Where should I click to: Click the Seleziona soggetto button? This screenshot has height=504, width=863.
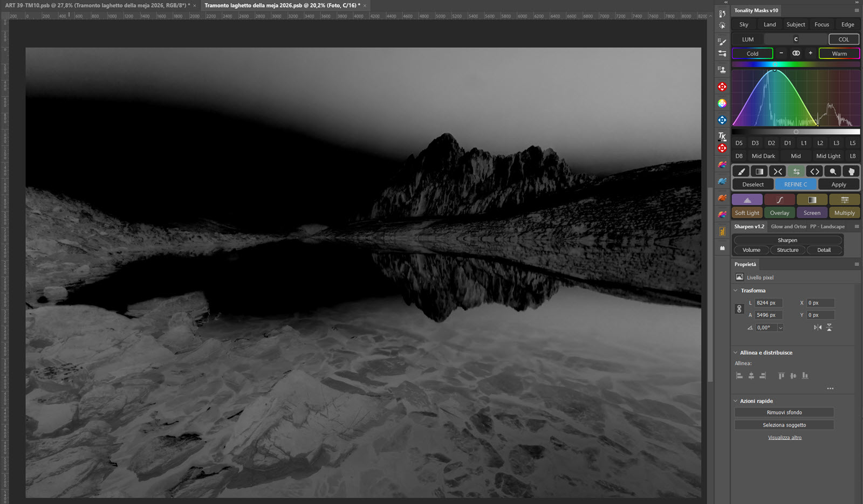784,425
